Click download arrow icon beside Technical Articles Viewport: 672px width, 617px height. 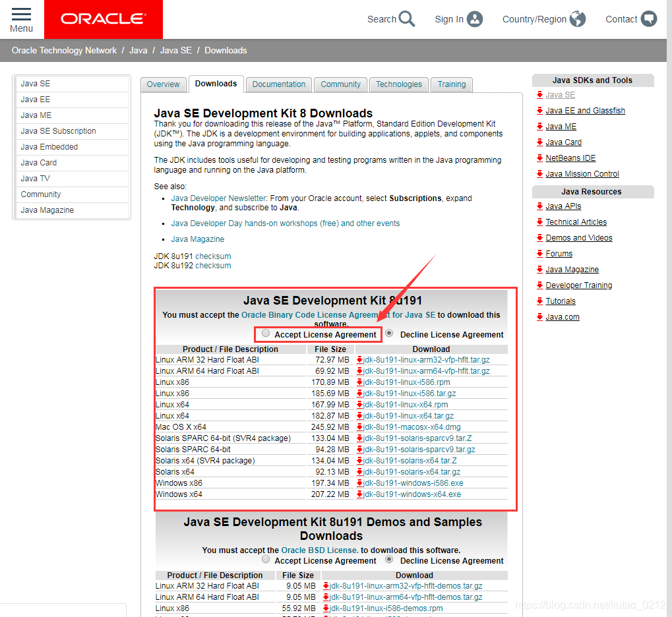539,222
